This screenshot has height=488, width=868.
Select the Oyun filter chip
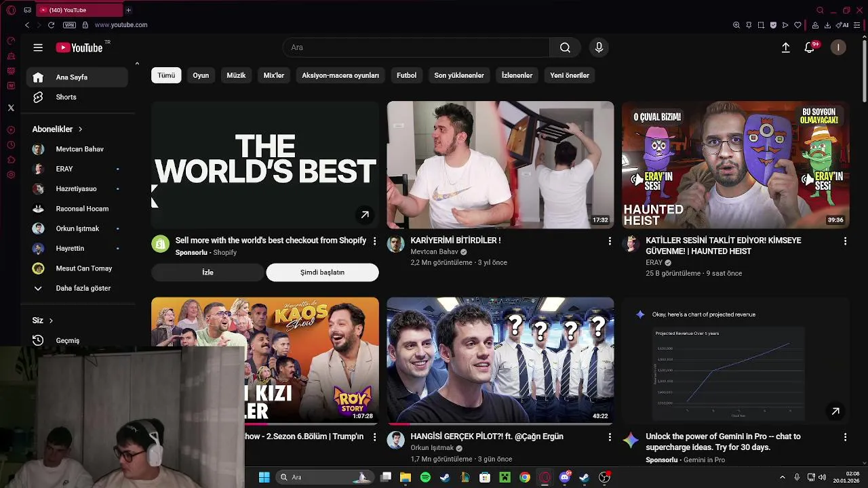point(201,75)
